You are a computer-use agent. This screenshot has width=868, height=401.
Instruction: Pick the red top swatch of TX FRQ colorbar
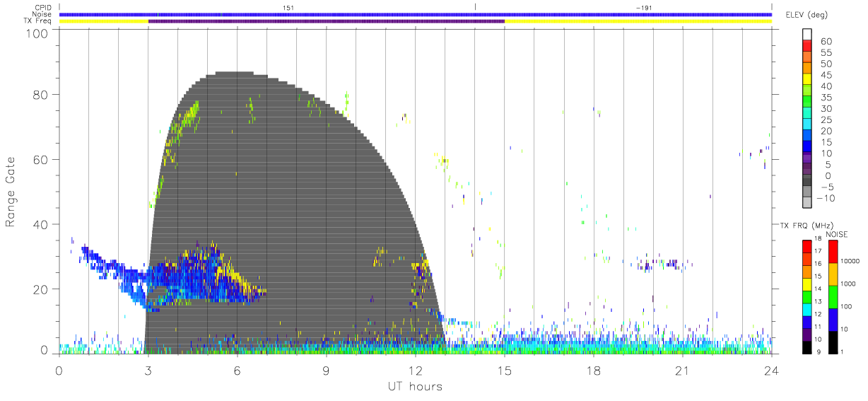[x=807, y=248]
